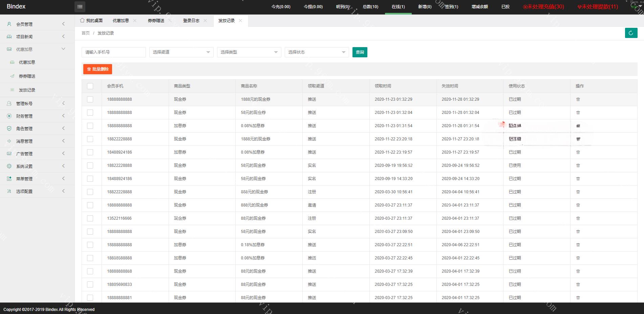644x314 pixels.
Task: Click trash icon for the 已使用 row
Action: [x=578, y=165]
